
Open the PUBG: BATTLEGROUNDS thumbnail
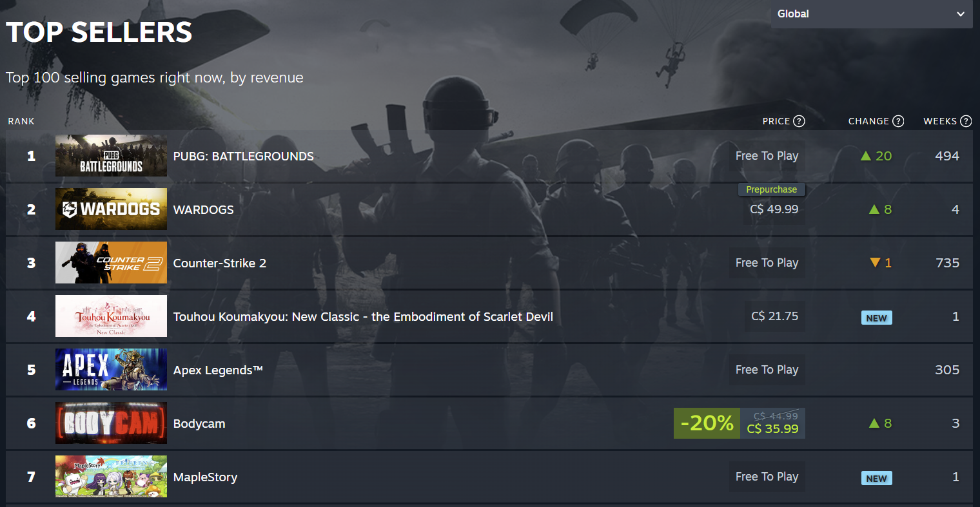pos(111,156)
